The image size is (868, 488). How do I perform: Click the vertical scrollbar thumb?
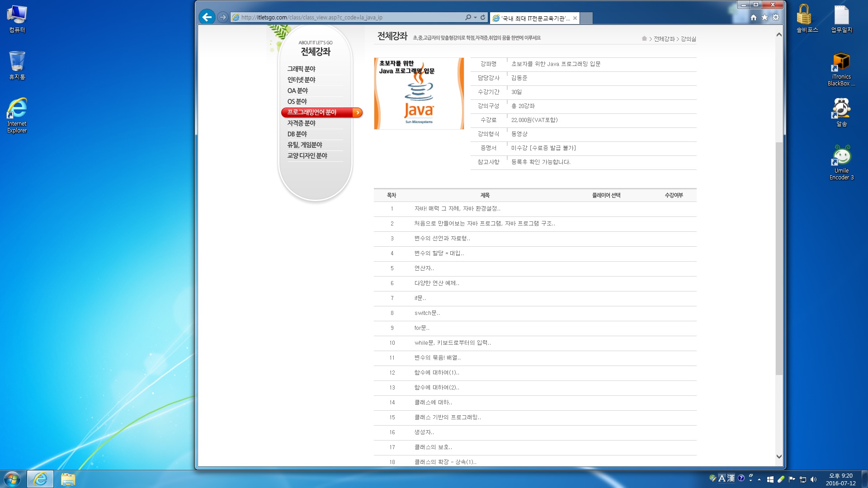click(779, 258)
